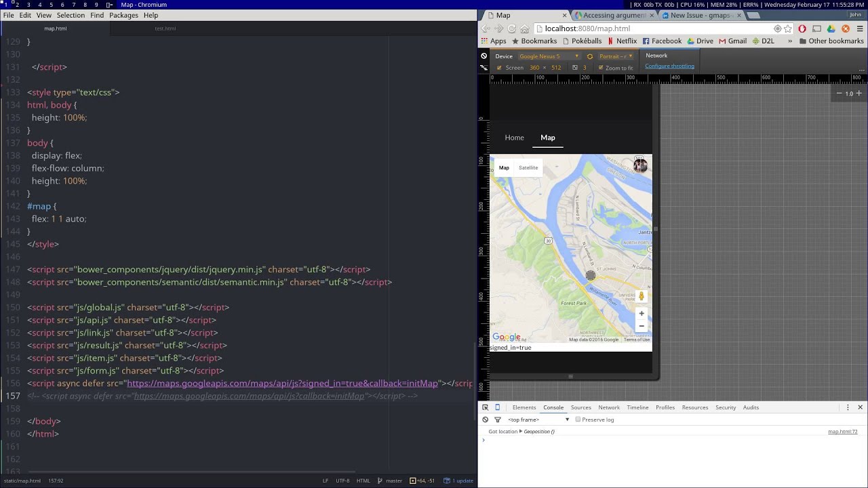Choose device from Google Nexus 5 dropdown
The image size is (868, 488).
[x=549, y=56]
